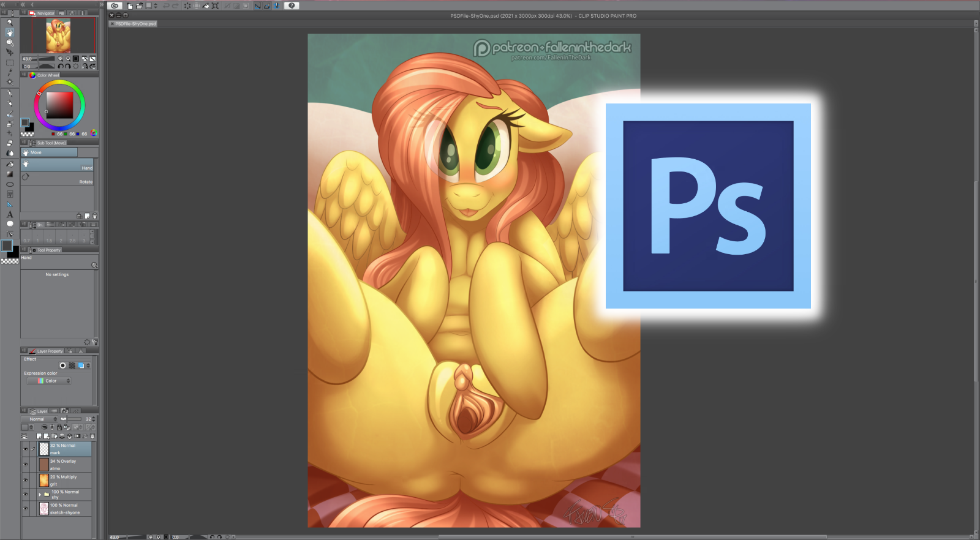Open Expression color dropdown
Screen dimensions: 980x540
point(49,381)
